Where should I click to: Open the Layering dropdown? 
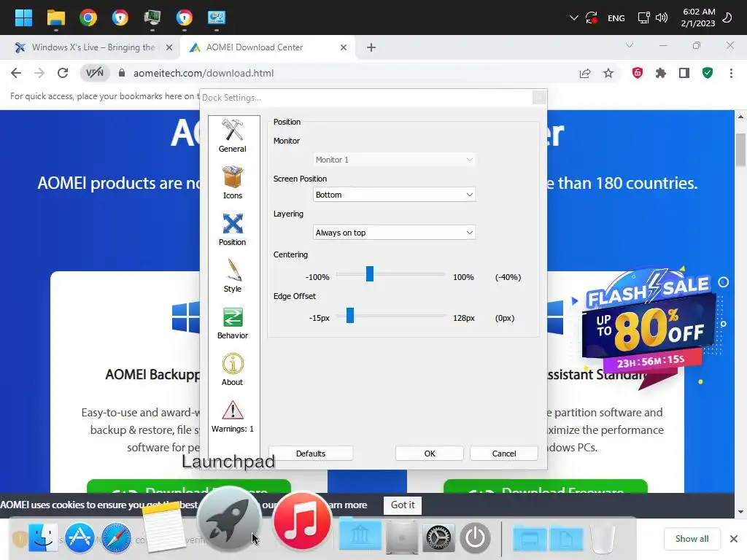coord(395,233)
